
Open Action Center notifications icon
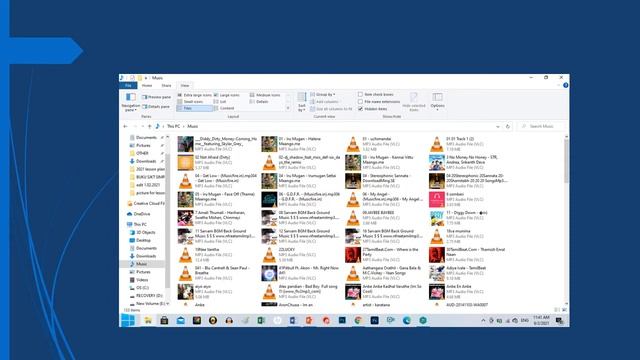(560, 321)
